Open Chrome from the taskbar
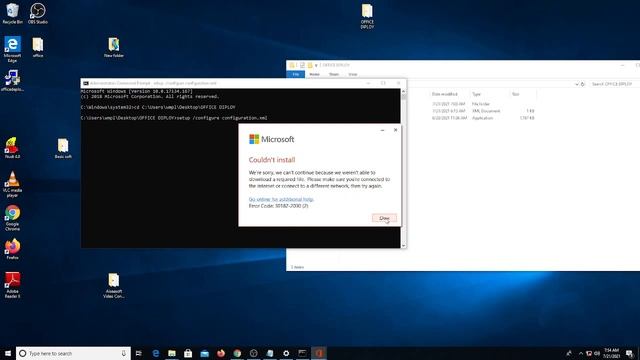 [x=237, y=353]
